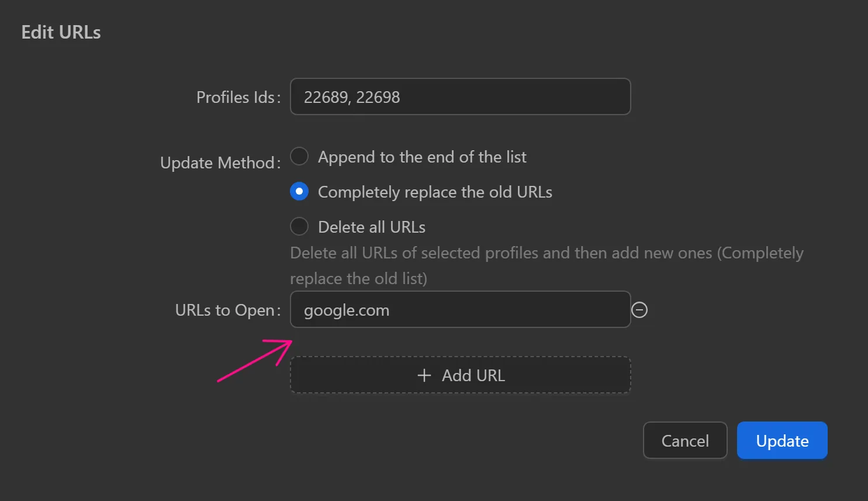Click the URLs to Open field showing google.com
868x501 pixels.
[x=460, y=310]
